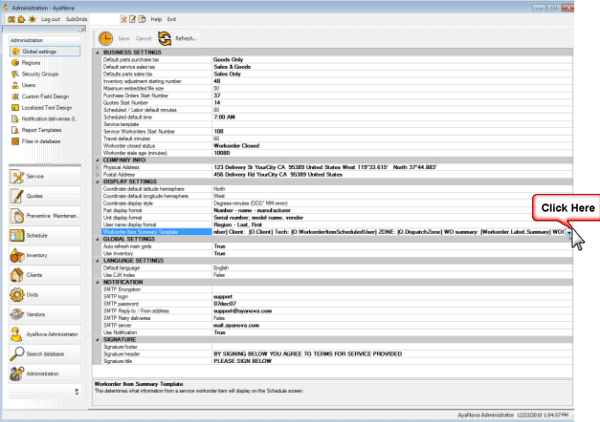
Task: Select the Part display format value
Action: (392, 210)
